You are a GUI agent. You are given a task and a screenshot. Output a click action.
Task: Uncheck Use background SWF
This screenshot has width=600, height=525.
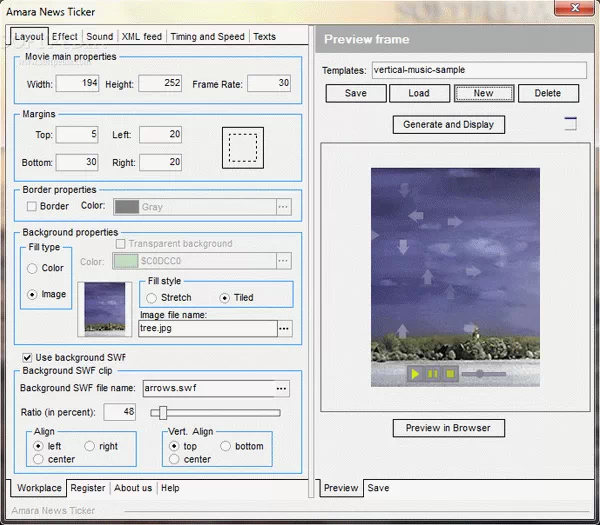pos(27,357)
